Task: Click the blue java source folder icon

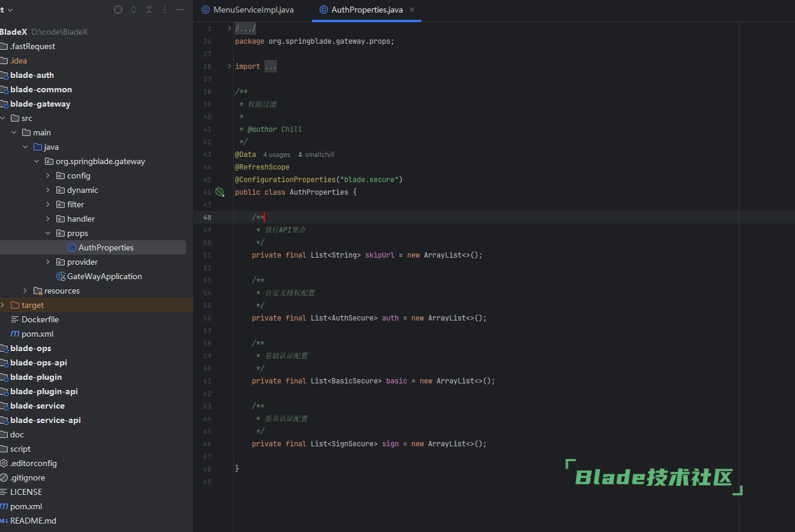Action: 38,147
